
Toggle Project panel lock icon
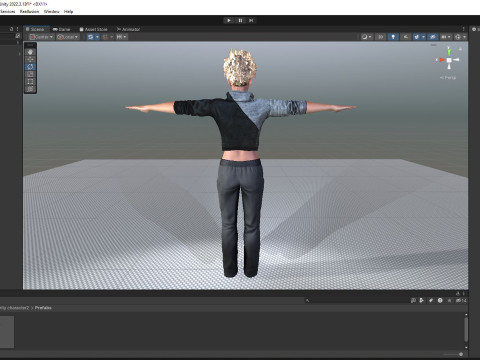click(458, 293)
